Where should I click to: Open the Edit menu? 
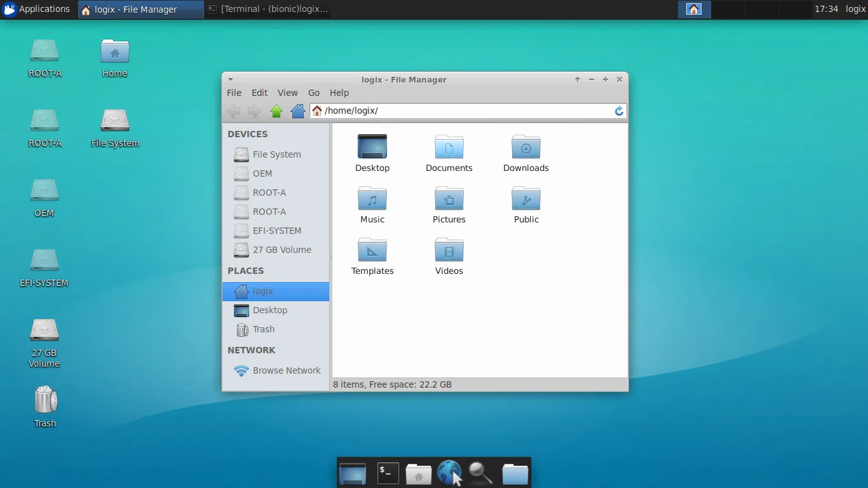(259, 93)
